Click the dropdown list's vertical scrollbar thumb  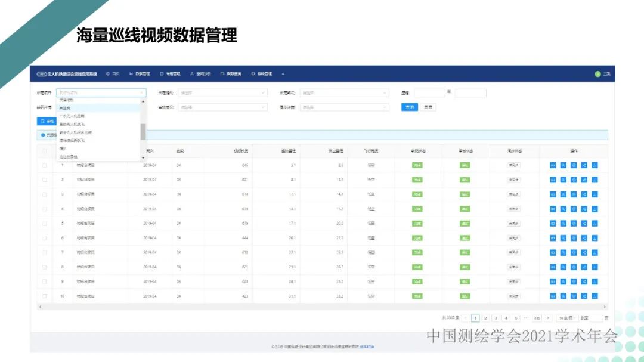point(143,131)
